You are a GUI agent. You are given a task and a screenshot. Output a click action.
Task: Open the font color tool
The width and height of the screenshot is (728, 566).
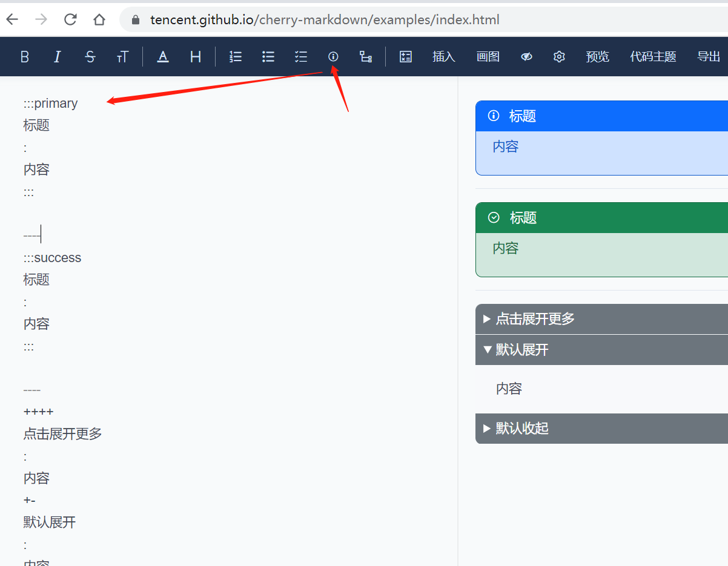162,56
